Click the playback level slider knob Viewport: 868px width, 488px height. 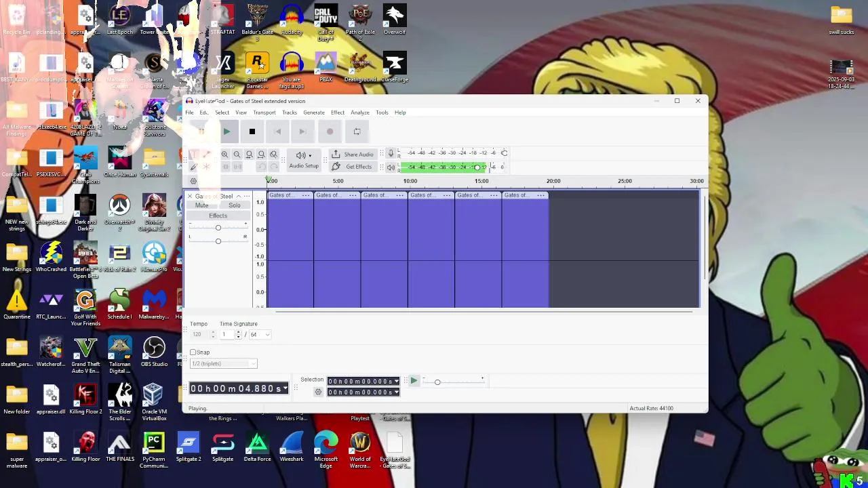(477, 167)
